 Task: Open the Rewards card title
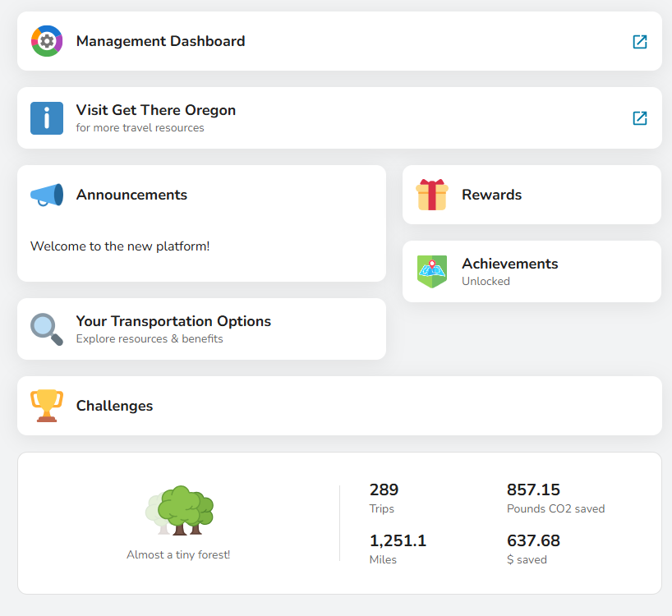point(491,195)
